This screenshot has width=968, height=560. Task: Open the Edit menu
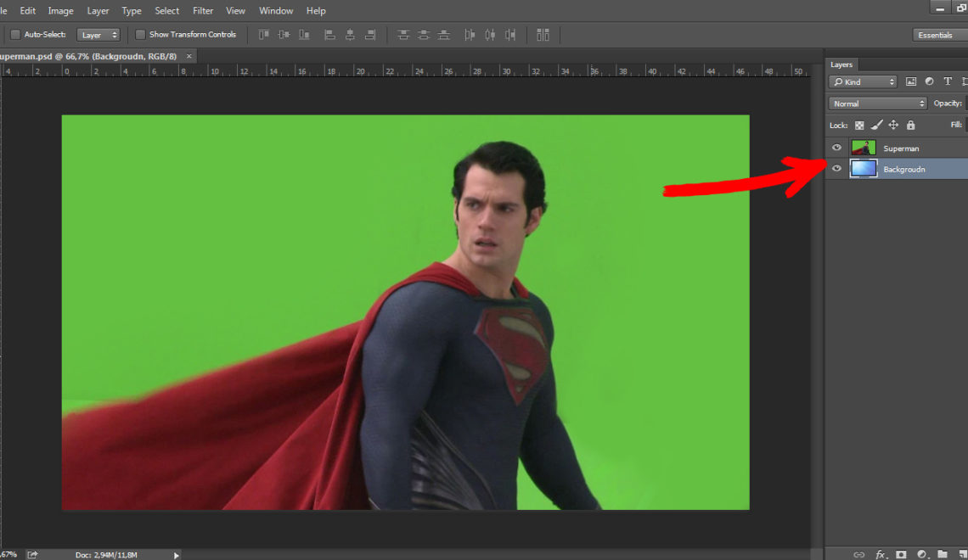point(27,10)
